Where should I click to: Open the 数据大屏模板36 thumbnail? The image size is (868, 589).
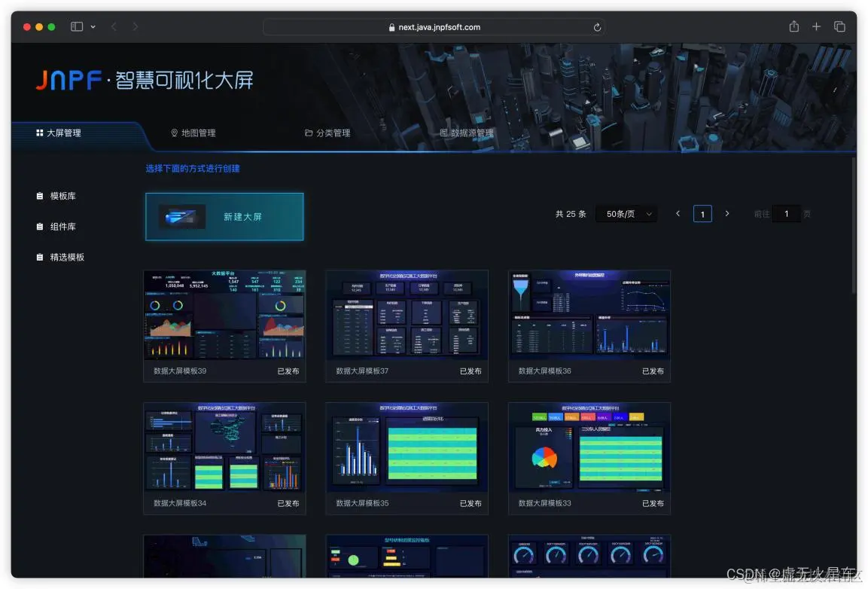(x=589, y=315)
